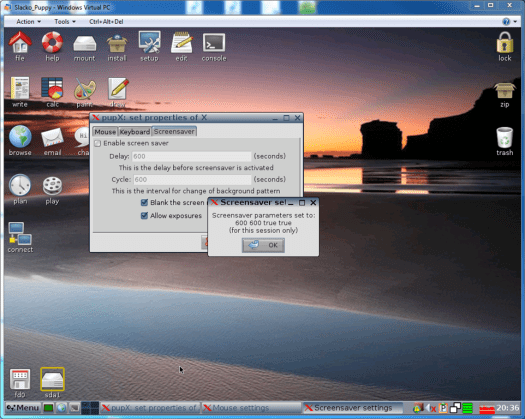Select the Screensaver tab
525x419 pixels.
[x=174, y=131]
